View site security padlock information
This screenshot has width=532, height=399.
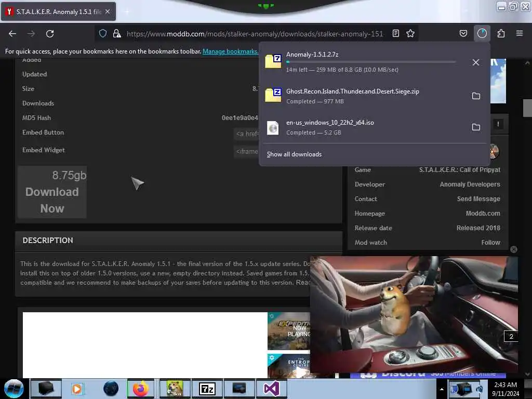[117, 33]
